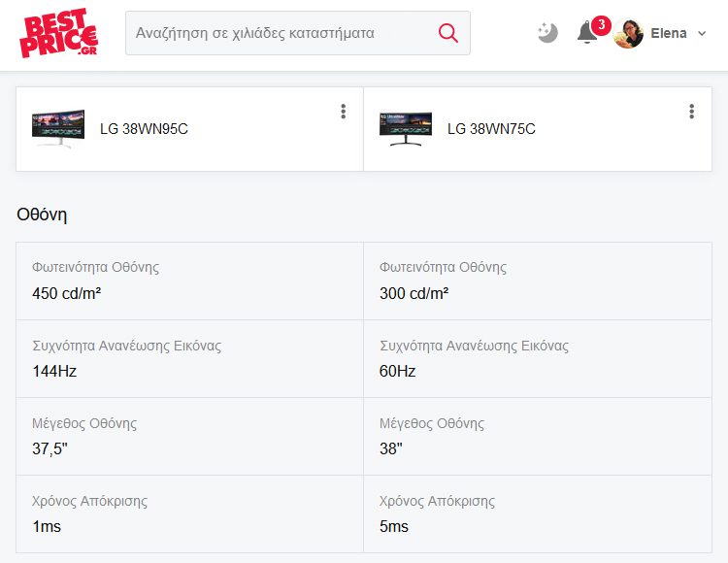Select the 144Hz refresh rate value
The height and width of the screenshot is (563, 728).
tap(54, 372)
